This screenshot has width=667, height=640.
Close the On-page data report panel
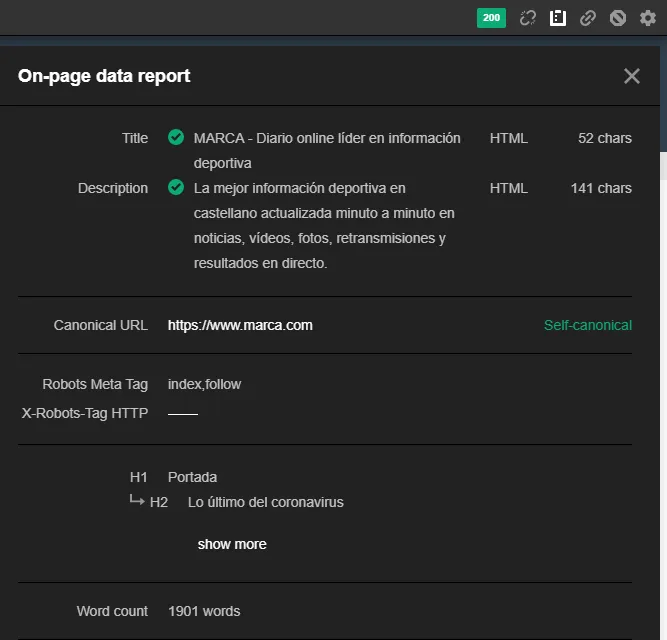[x=632, y=76]
